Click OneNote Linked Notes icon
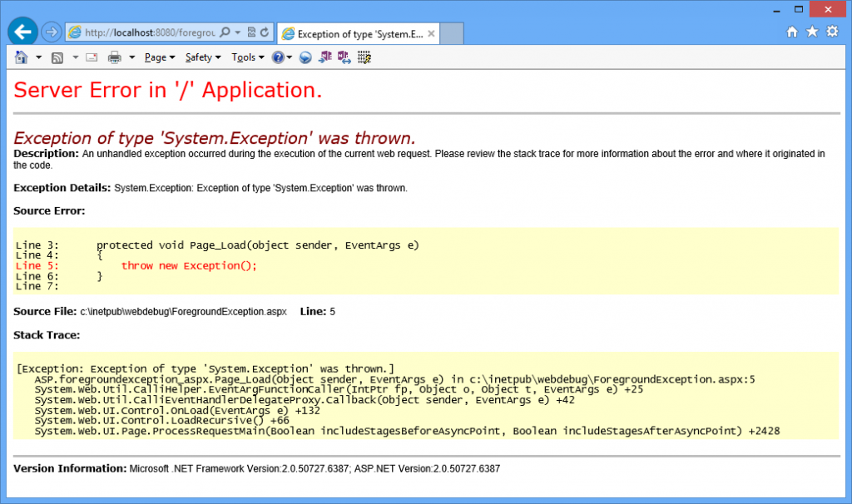 344,57
